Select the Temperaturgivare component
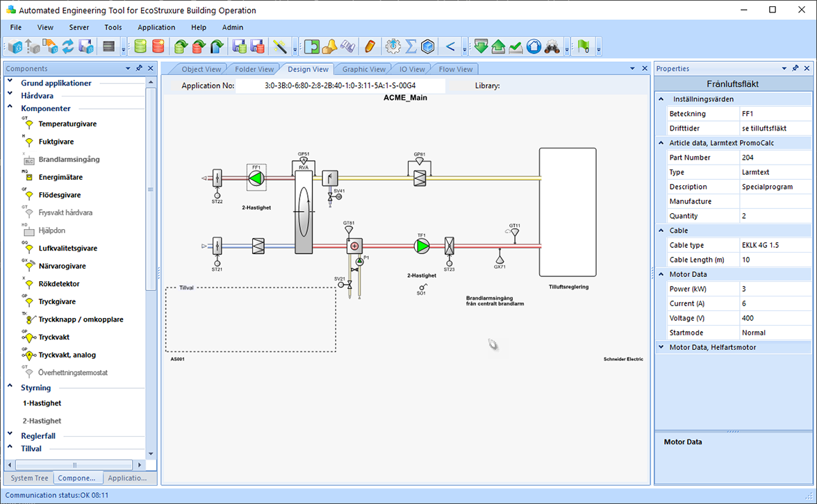817x504 pixels. pyautogui.click(x=67, y=124)
